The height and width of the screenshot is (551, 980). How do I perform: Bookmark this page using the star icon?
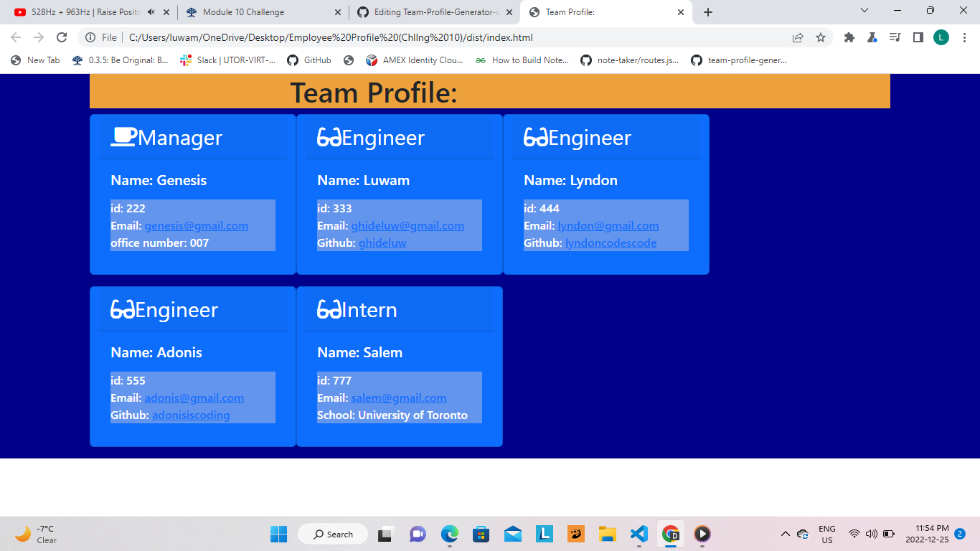point(821,37)
